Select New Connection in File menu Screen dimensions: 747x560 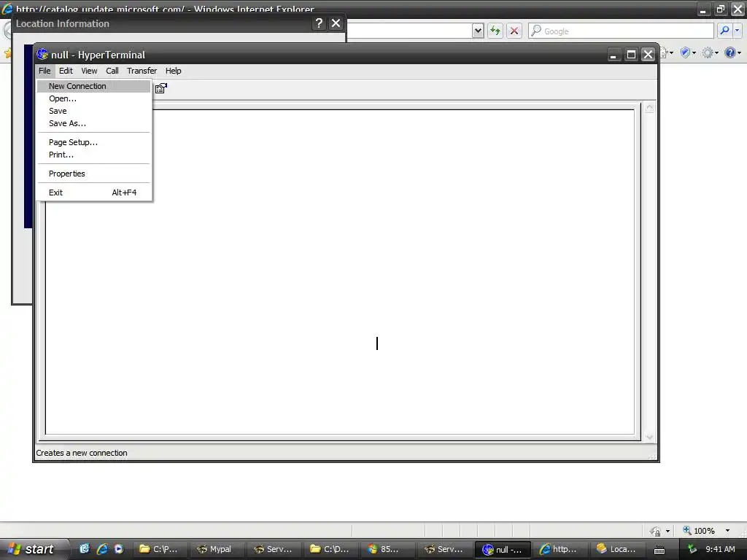coord(94,86)
